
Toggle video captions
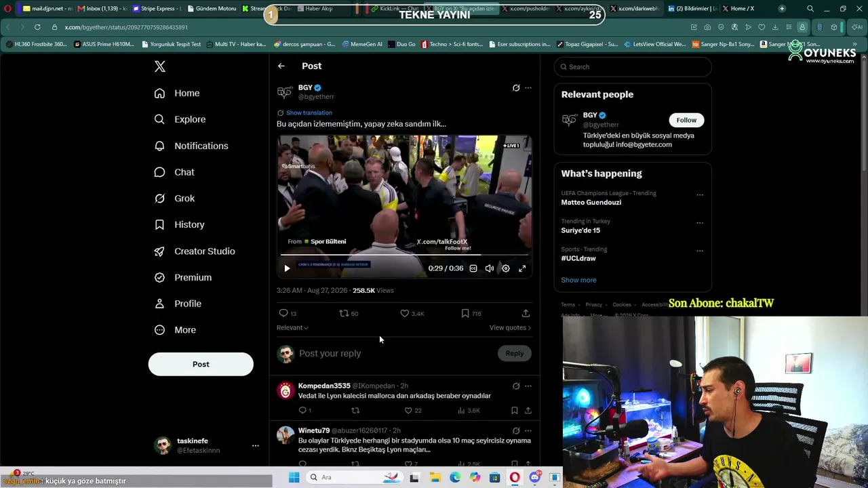pyautogui.click(x=473, y=268)
